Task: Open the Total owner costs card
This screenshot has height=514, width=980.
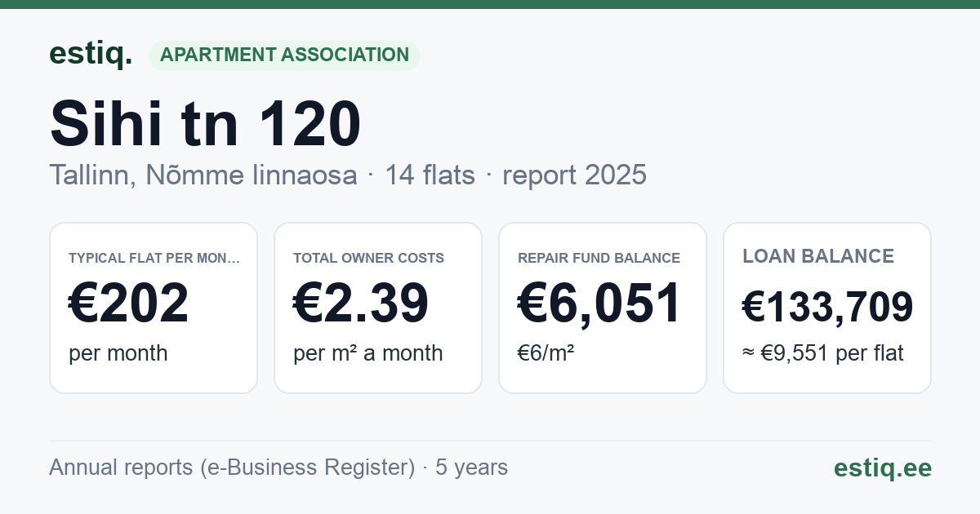Action: (378, 308)
